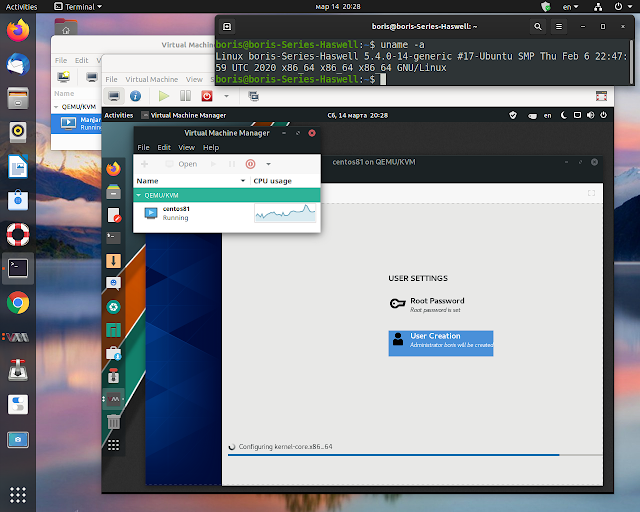This screenshot has width=640, height=512.
Task: Click the terminal command prompt line
Action: click(300, 79)
